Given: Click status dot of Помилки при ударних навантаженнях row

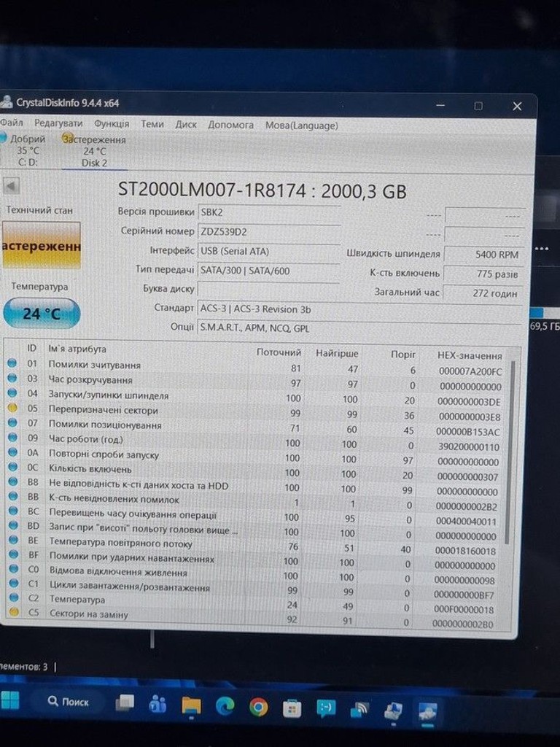Looking at the screenshot, I should (x=13, y=554).
